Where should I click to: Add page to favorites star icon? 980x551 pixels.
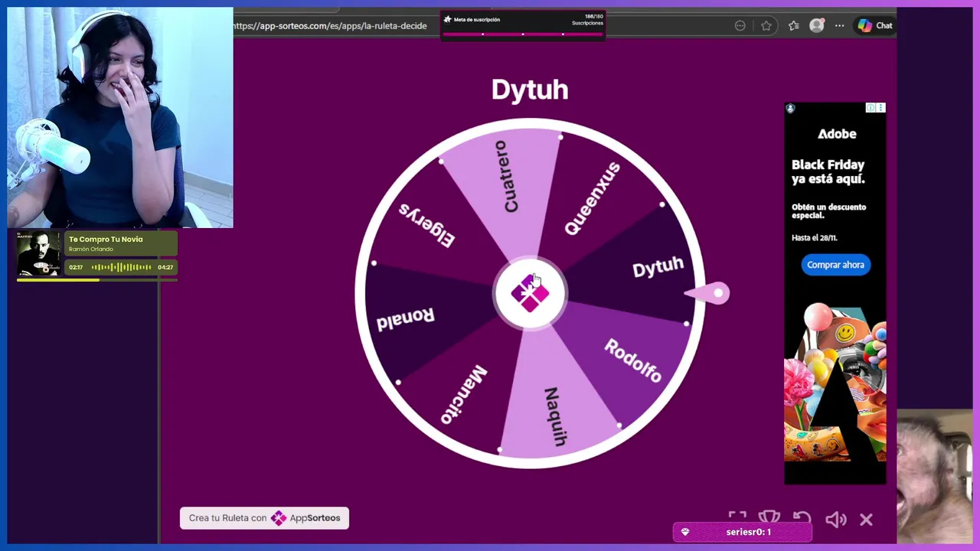(766, 25)
